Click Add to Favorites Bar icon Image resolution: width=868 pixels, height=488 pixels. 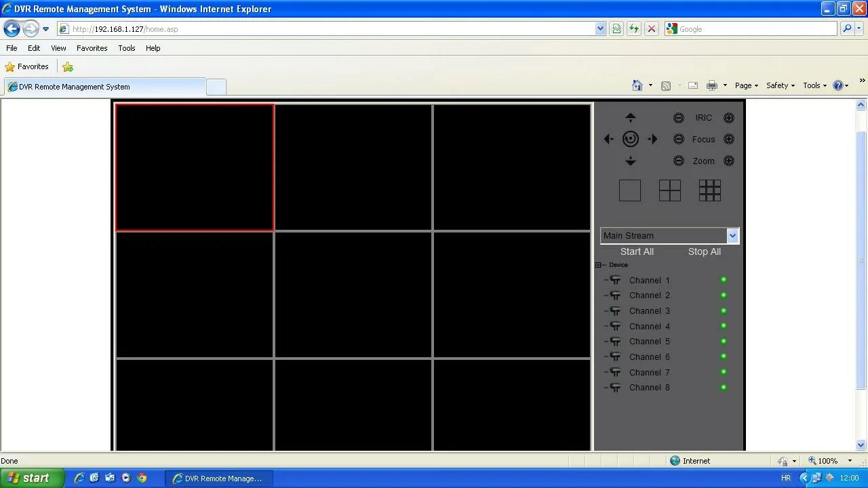[x=68, y=66]
